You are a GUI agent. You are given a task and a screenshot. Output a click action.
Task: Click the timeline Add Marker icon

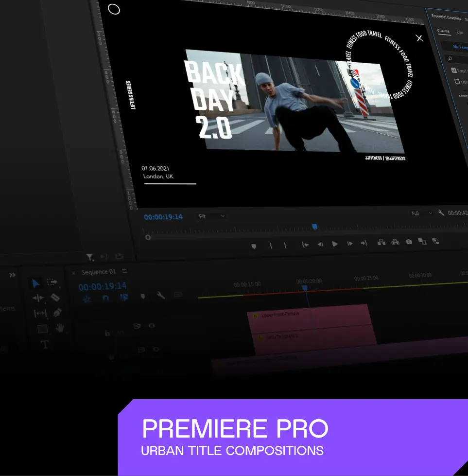(143, 296)
